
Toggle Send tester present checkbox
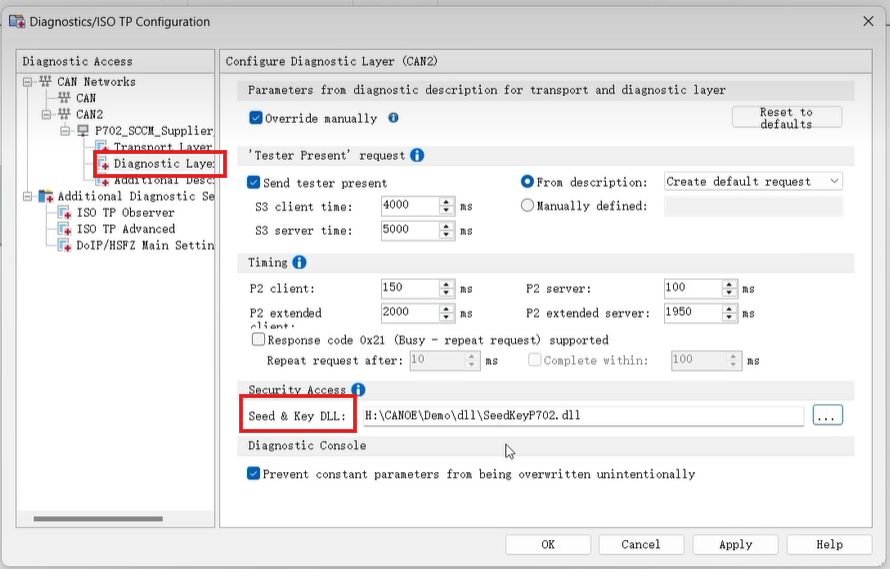coord(254,182)
